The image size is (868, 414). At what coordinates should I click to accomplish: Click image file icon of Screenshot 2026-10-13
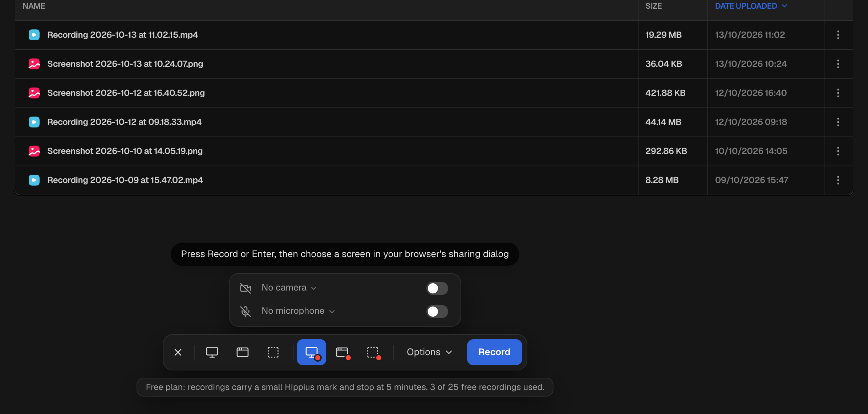pyautogui.click(x=34, y=64)
